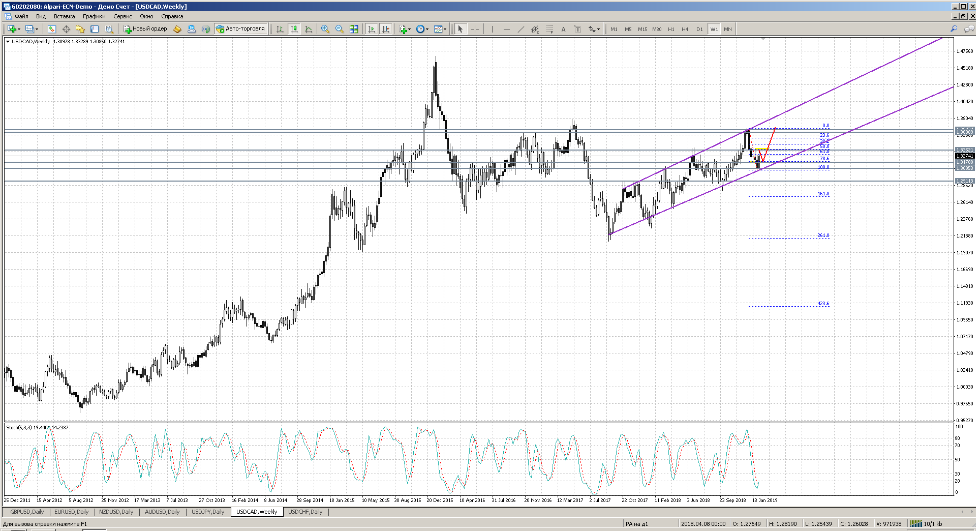
Task: Open the Вид menu
Action: [41, 16]
